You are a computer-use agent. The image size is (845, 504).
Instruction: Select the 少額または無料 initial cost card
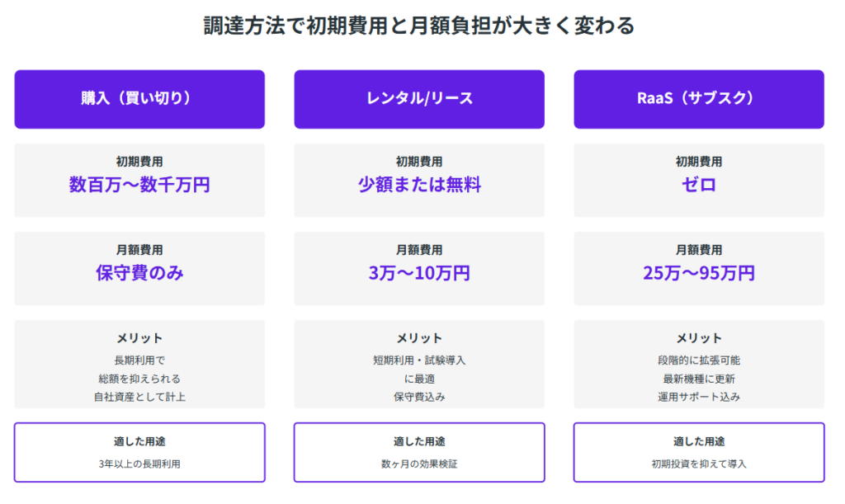tap(419, 181)
